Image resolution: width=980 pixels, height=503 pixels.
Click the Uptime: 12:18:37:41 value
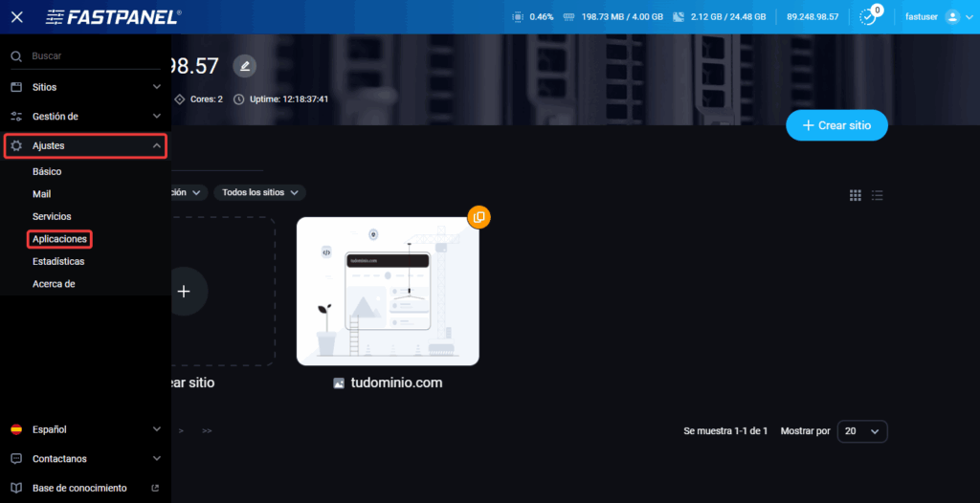287,99
